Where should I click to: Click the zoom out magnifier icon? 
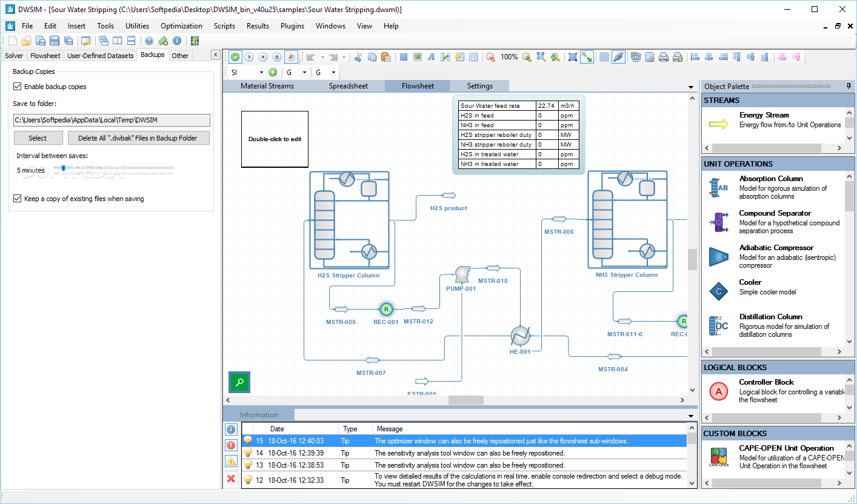tap(490, 57)
